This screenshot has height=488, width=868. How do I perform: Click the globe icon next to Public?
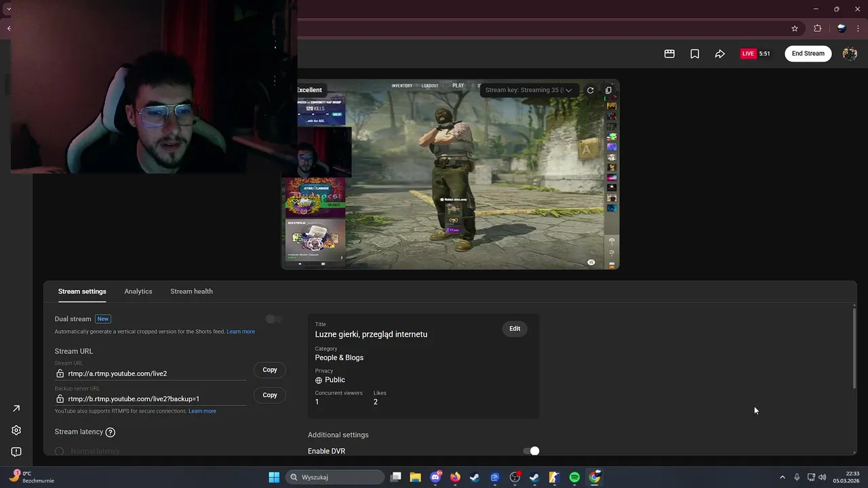click(x=319, y=380)
